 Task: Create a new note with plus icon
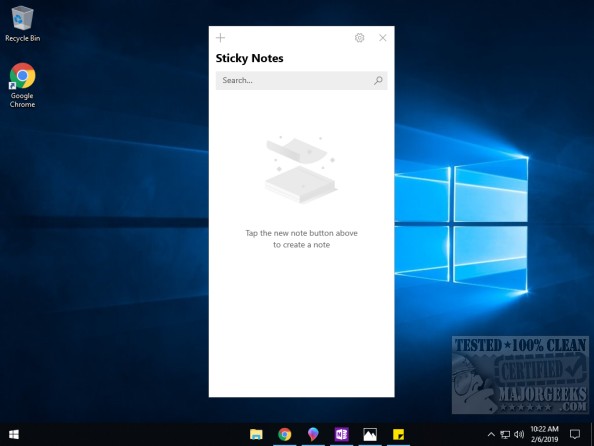pos(220,38)
